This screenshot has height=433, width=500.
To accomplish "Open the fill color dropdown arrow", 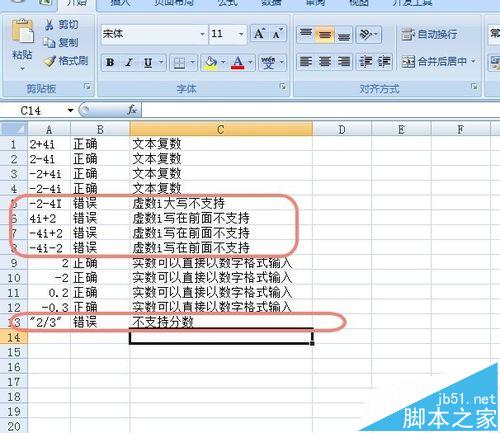I will point(223,62).
